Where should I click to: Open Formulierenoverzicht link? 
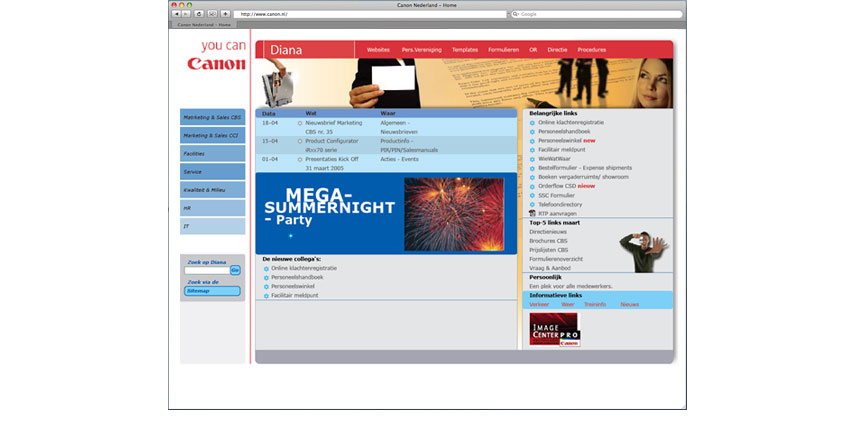pos(556,259)
